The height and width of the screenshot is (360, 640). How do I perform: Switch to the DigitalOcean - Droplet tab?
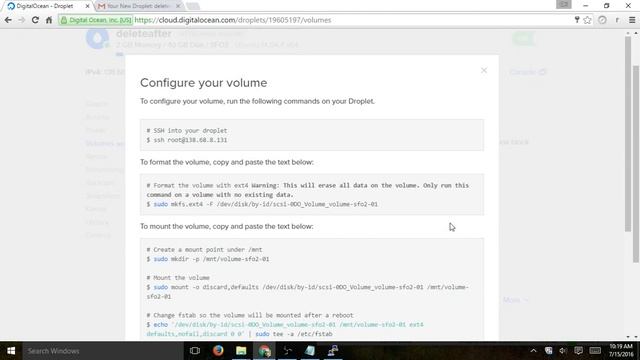[x=47, y=6]
